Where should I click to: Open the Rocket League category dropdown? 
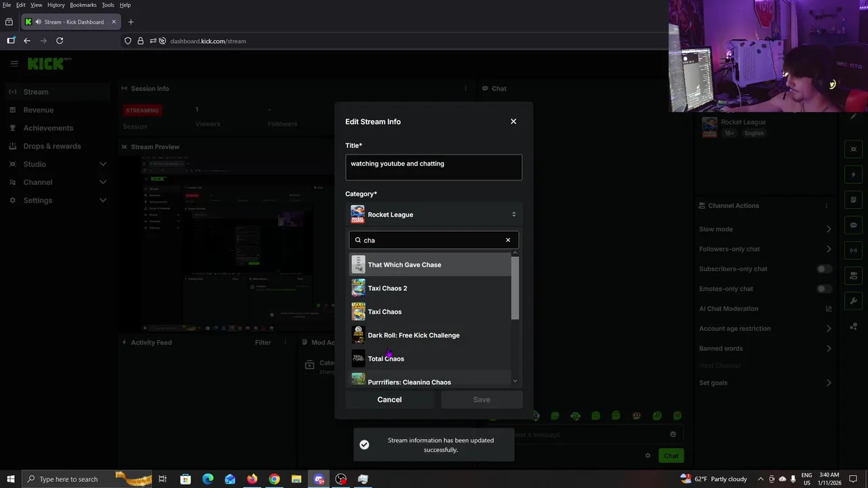[434, 214]
